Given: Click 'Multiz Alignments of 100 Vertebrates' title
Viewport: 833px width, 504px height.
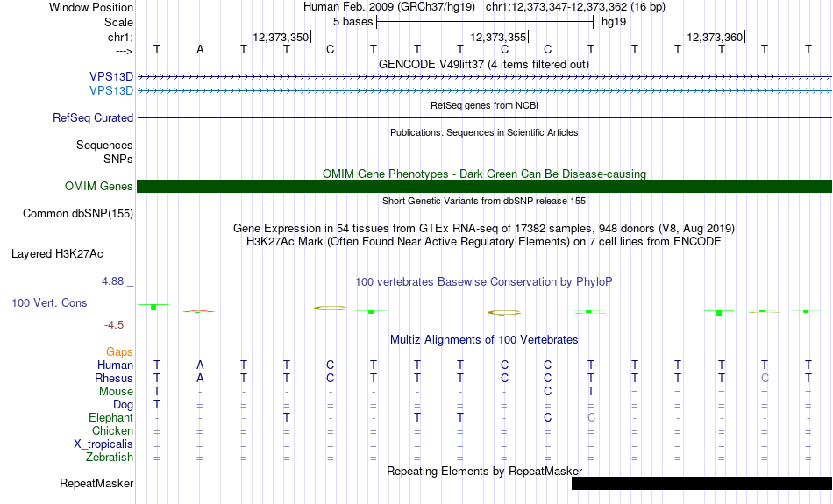Looking at the screenshot, I should [484, 339].
